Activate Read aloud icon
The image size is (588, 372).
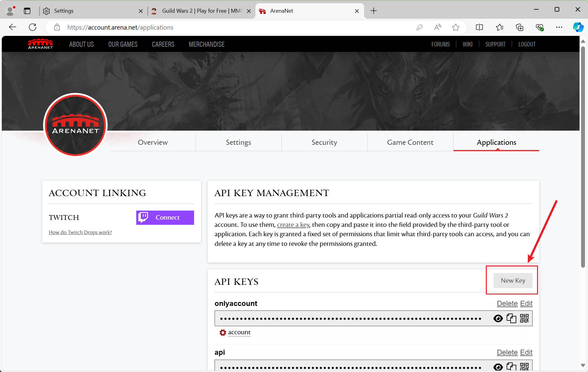(x=438, y=27)
